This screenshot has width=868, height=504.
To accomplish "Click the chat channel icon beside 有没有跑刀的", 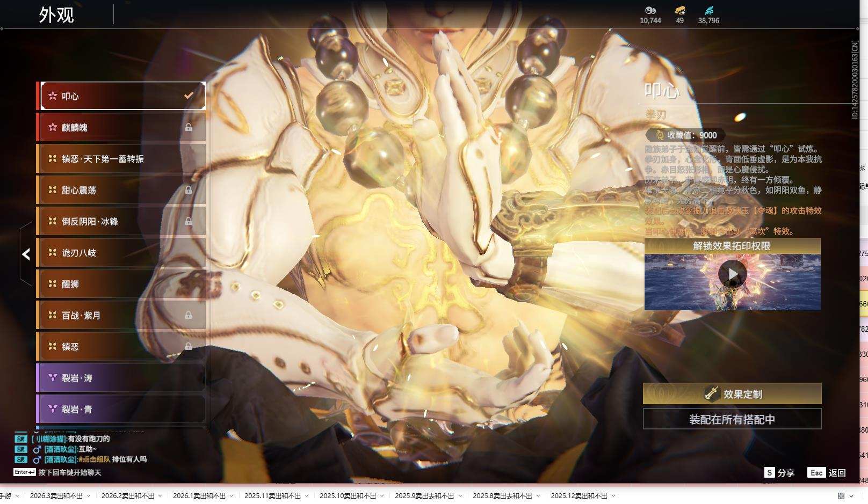I will (x=20, y=439).
